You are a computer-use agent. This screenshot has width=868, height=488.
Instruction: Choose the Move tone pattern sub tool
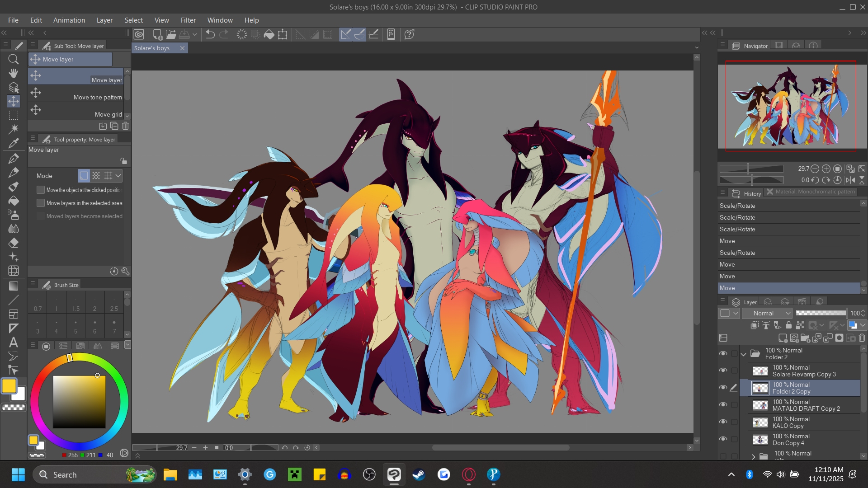[76, 94]
